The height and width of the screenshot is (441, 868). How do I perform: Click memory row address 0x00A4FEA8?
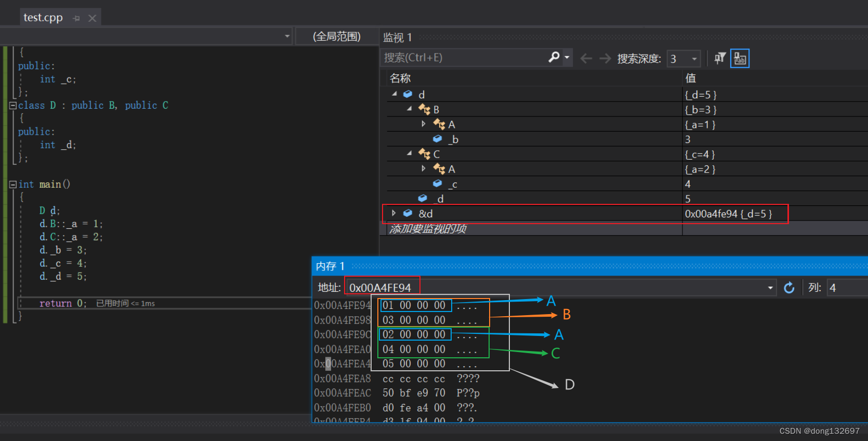(343, 378)
